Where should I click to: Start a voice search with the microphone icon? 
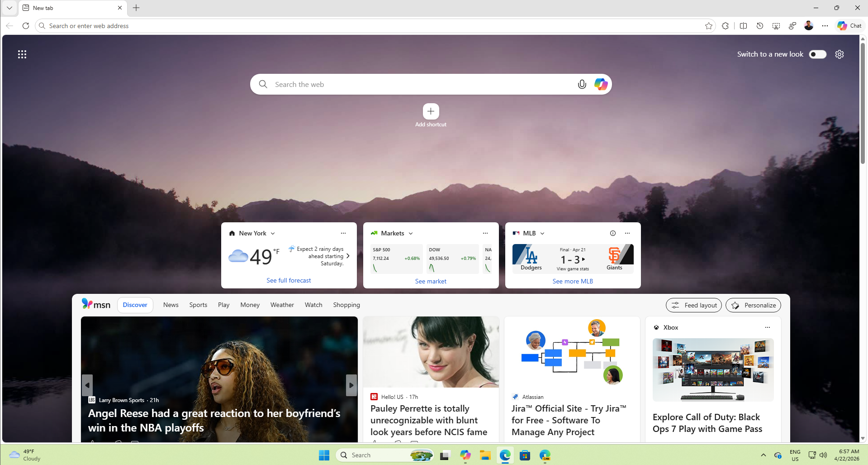pyautogui.click(x=582, y=84)
